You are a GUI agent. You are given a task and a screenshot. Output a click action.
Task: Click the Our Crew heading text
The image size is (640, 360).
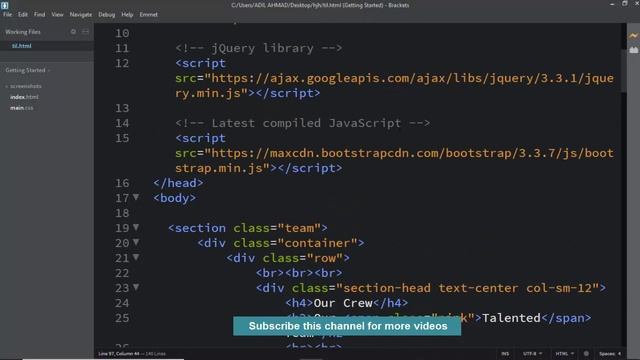click(x=343, y=303)
